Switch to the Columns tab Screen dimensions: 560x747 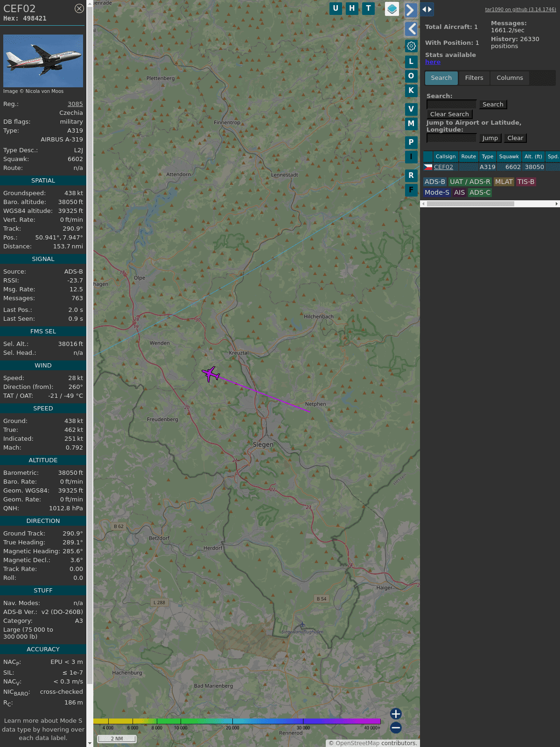click(x=510, y=78)
